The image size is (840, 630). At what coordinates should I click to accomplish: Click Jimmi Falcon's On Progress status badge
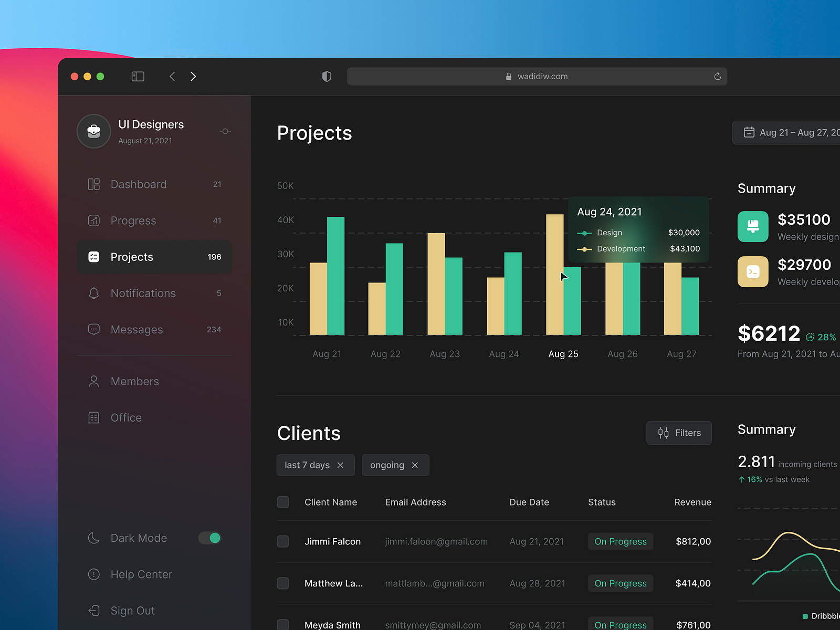pos(621,541)
